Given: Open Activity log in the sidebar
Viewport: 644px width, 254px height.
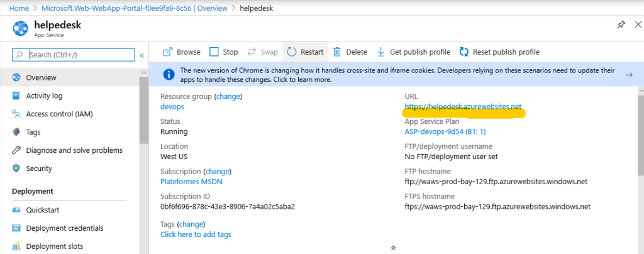Looking at the screenshot, I should coord(70,96).
